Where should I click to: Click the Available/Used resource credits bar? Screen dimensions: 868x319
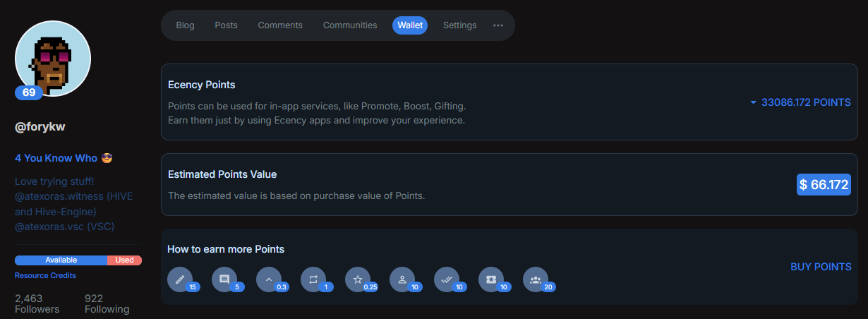(x=78, y=260)
